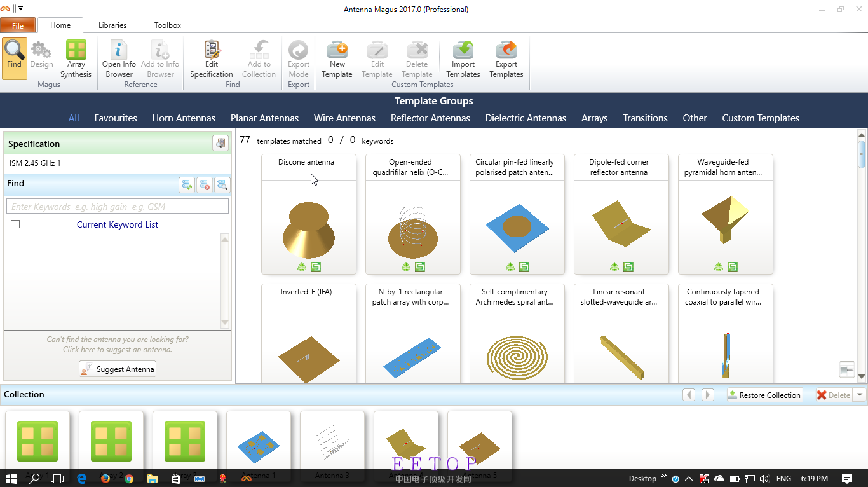Show hidden system tray icons
The width and height of the screenshot is (868, 487).
(x=689, y=479)
